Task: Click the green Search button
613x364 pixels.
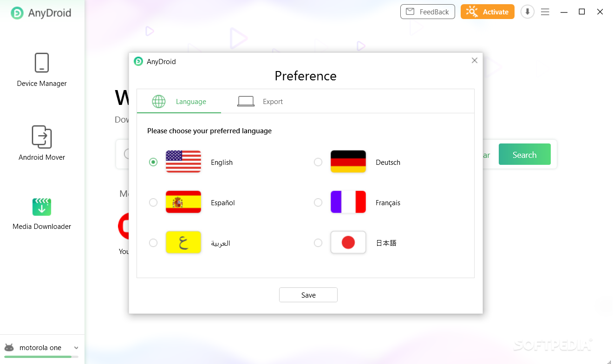Action: 525,155
